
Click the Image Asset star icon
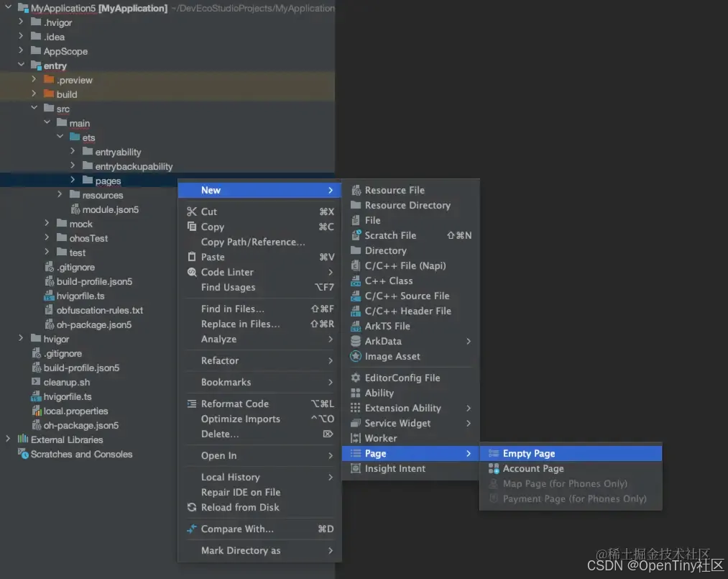tap(356, 356)
